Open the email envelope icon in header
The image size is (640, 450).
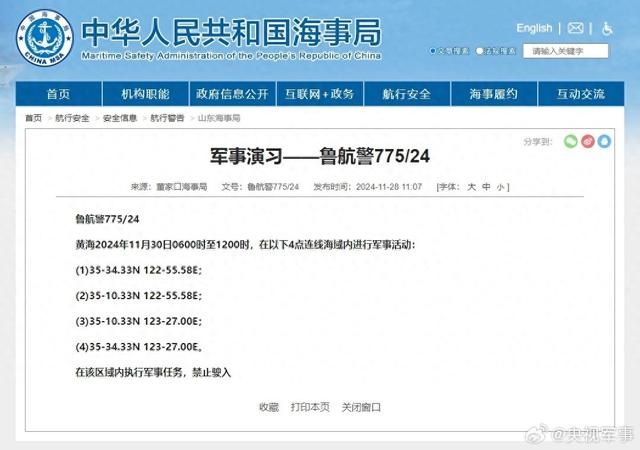576,28
